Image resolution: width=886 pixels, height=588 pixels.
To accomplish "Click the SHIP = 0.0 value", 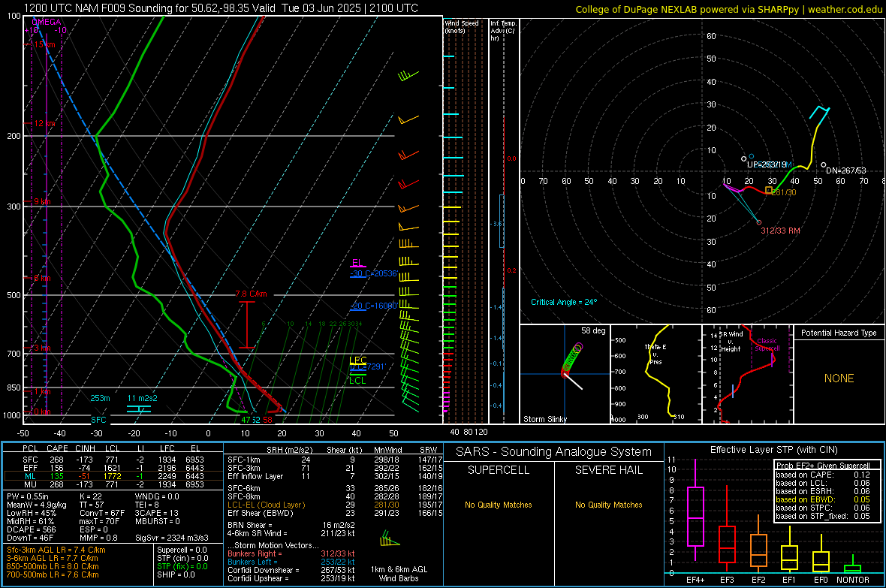I will tap(176, 574).
